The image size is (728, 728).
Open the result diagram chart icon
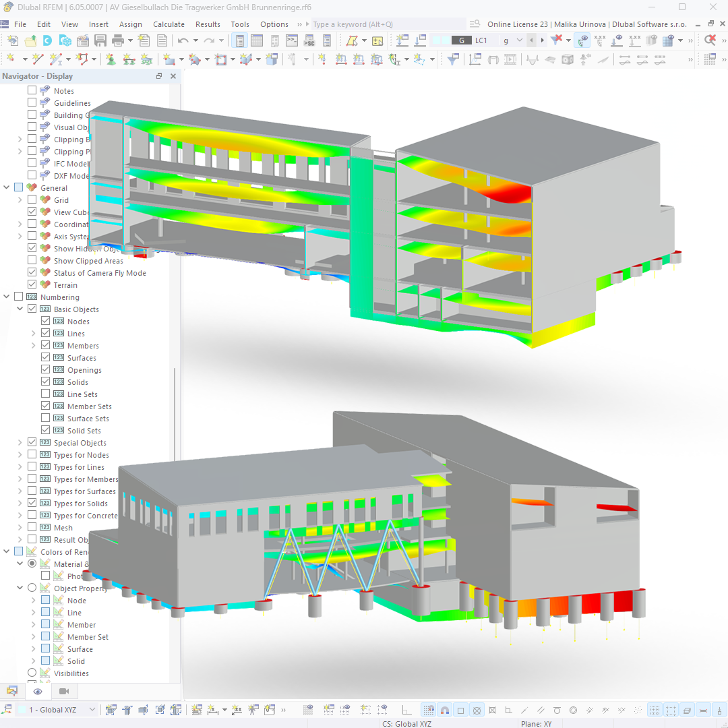coord(475,59)
